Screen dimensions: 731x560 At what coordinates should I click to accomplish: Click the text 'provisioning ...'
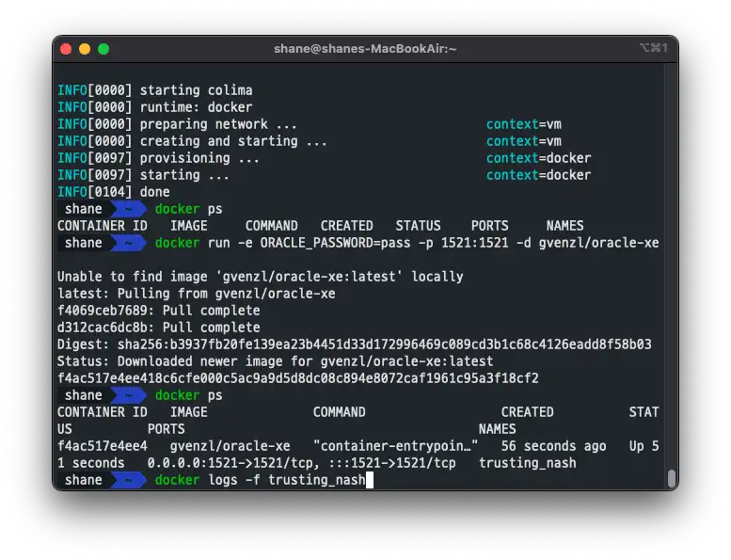(x=199, y=158)
